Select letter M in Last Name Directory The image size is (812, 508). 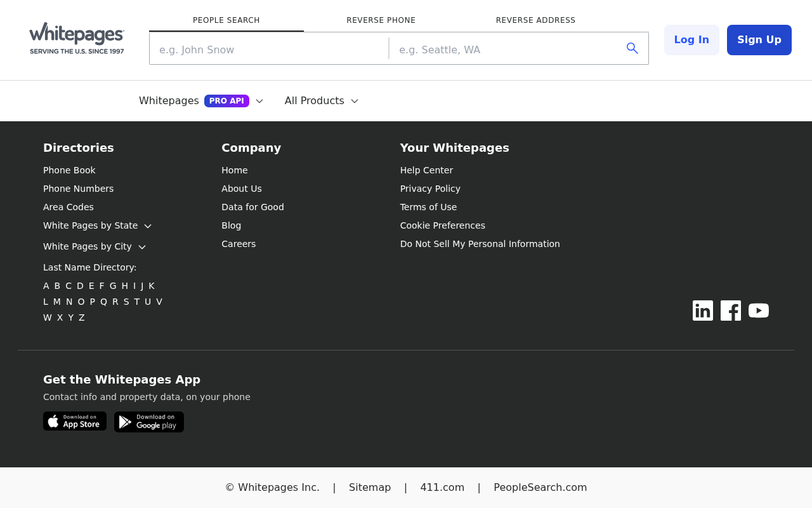coord(57,302)
